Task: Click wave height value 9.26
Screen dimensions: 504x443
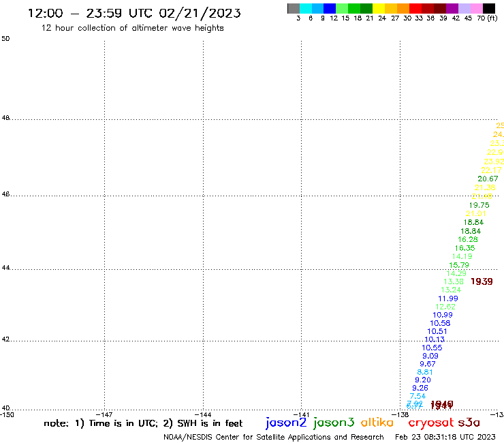Action: (x=420, y=388)
